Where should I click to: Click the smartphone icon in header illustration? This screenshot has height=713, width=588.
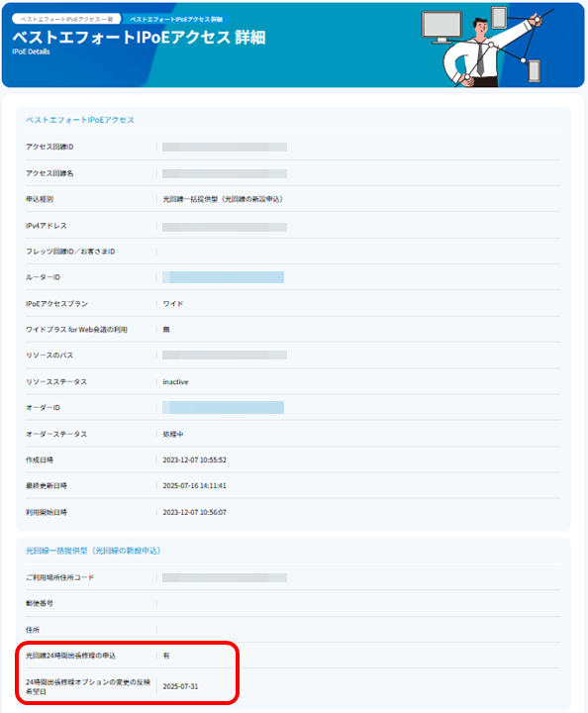point(534,71)
